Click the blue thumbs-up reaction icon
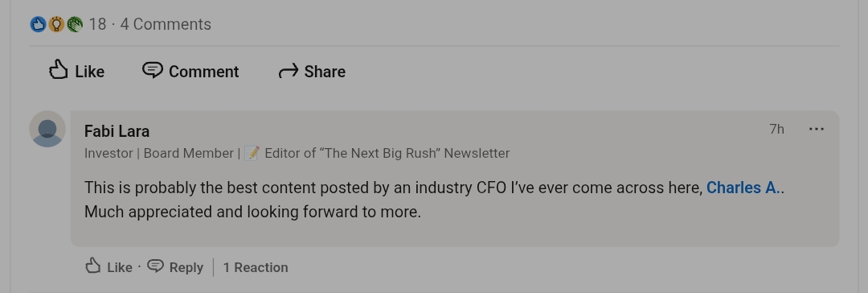The image size is (868, 293). click(38, 24)
